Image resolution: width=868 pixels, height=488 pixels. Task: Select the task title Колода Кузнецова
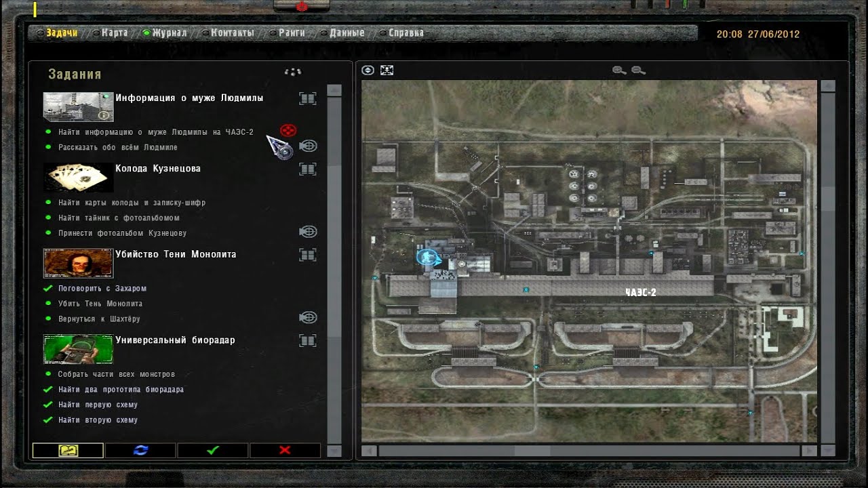[x=158, y=169]
